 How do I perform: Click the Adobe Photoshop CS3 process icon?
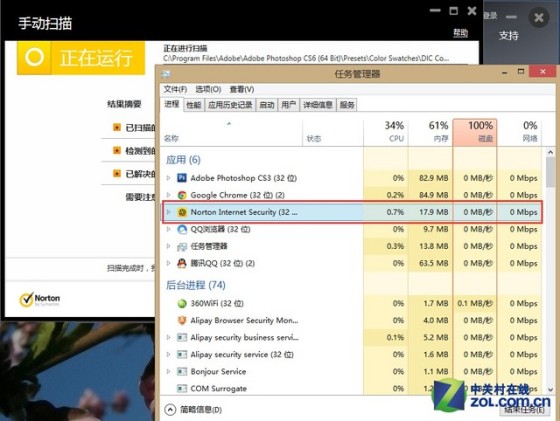182,178
